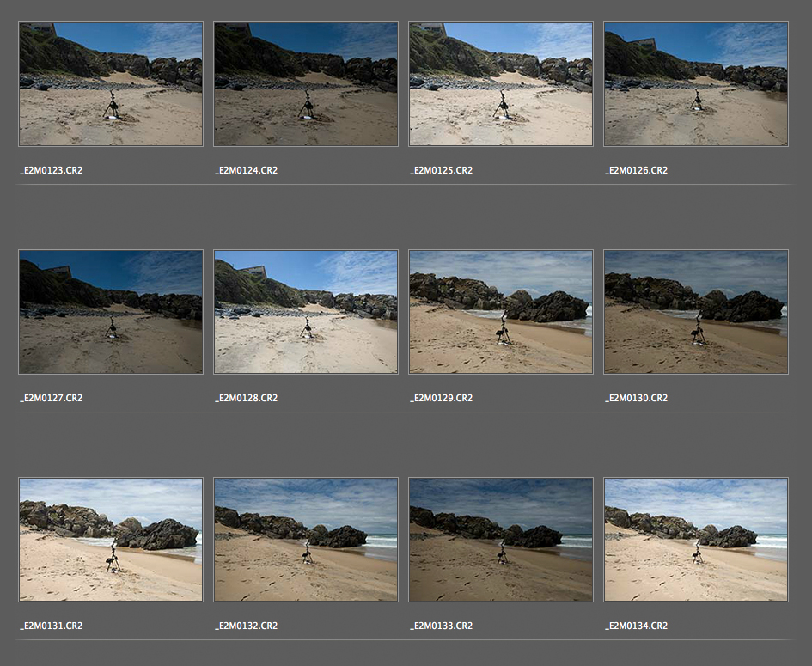Click the _E2M0130.CR2 filename text
The image size is (812, 666).
[637, 398]
